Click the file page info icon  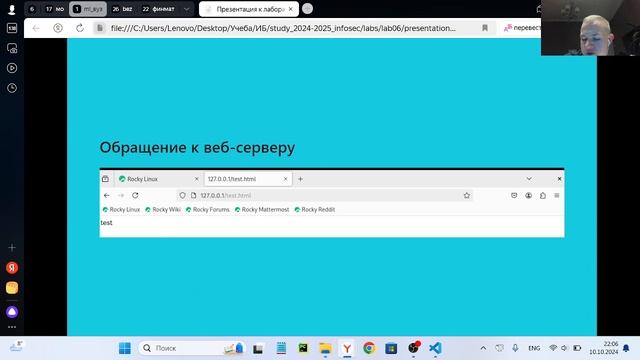[100, 28]
